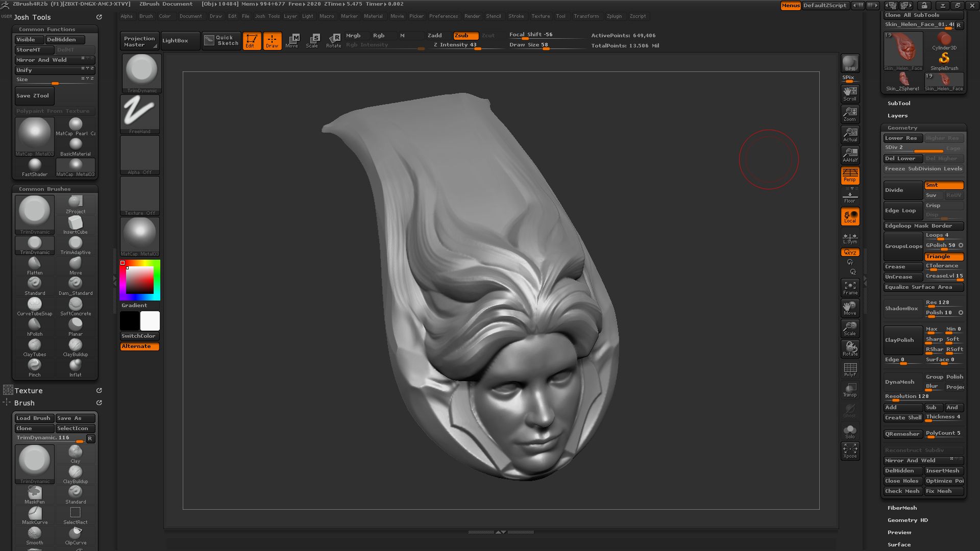980x551 pixels.
Task: Expand the SubTool section
Action: coord(898,104)
